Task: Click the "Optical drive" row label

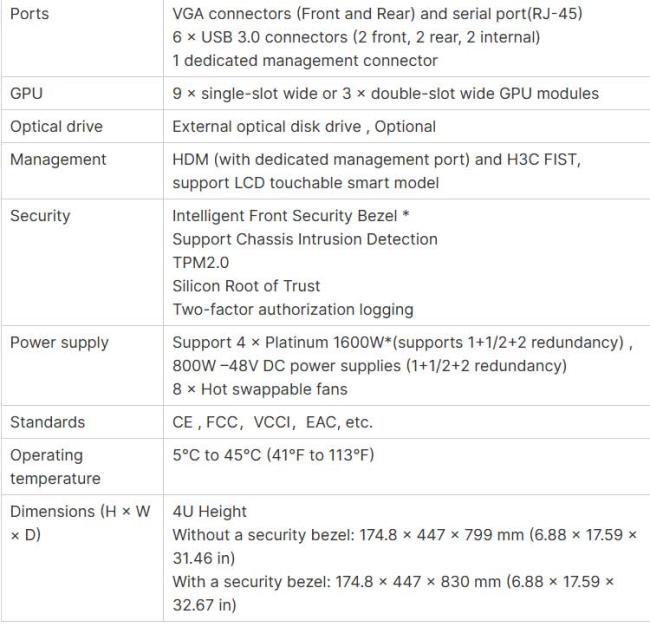Action: (56, 127)
